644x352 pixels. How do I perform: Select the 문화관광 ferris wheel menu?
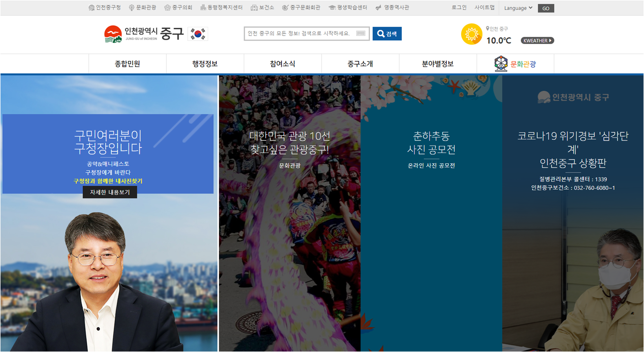515,64
